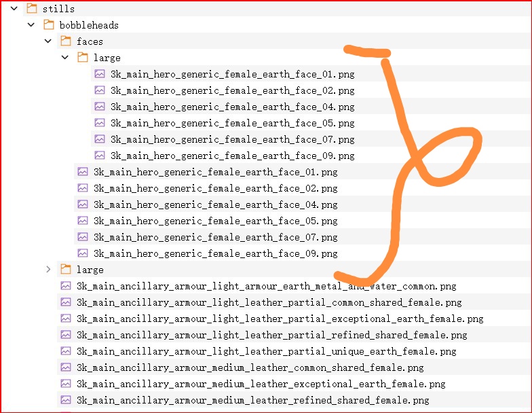Select face_07.png inside the expanded large folder
This screenshot has height=413, width=532.
point(232,139)
